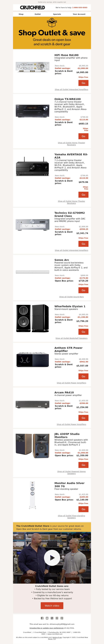The height and width of the screenshot is (644, 104).
Task: Open the Outlet menu item
Action: (38, 14)
